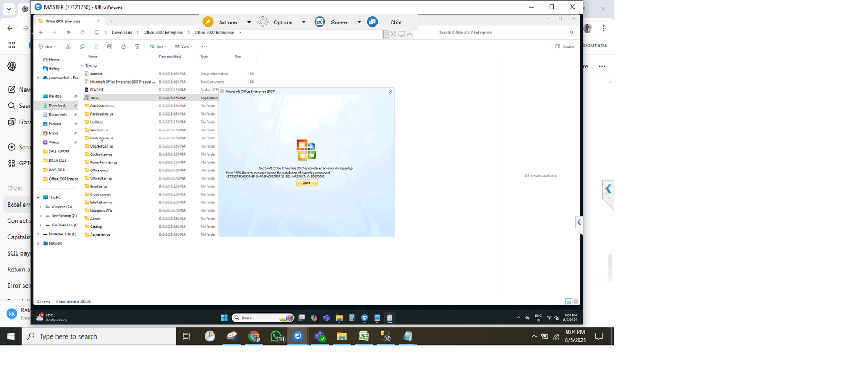Image resolution: width=868 pixels, height=383 pixels.
Task: Click the Excel icon on Windows taskbar
Action: point(363,336)
